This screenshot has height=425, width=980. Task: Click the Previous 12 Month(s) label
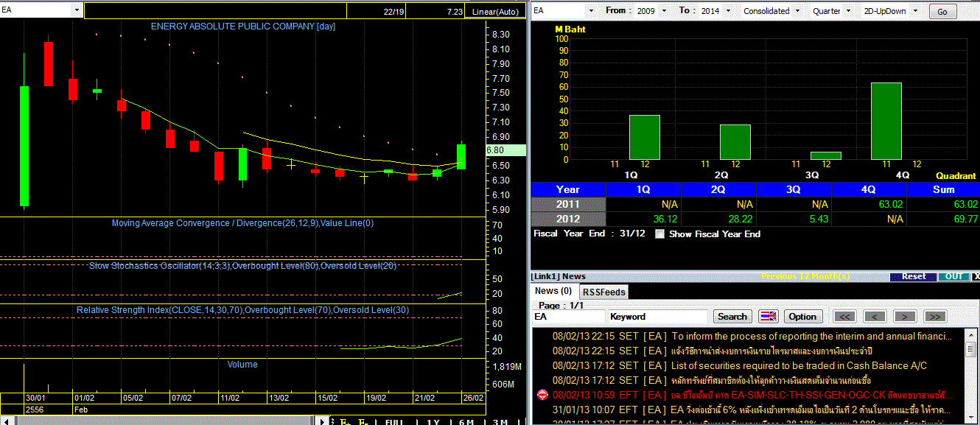coord(805,277)
